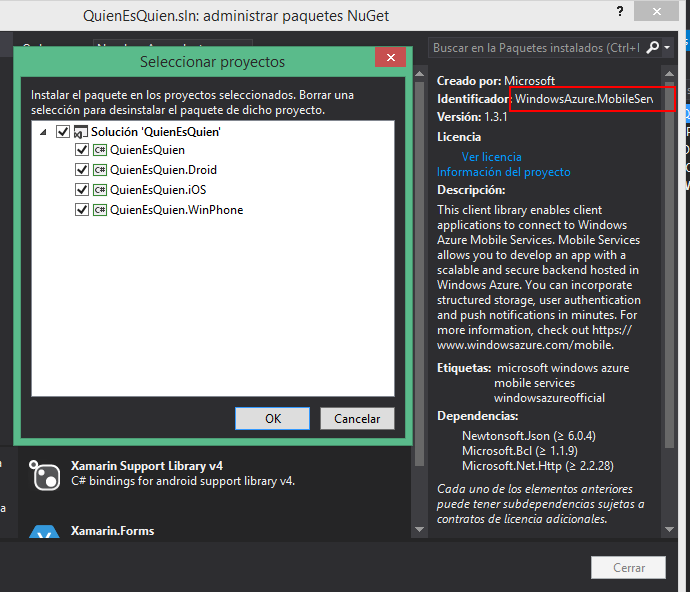
Task: Click the Versión: 1.3.1 text
Action: click(x=472, y=117)
